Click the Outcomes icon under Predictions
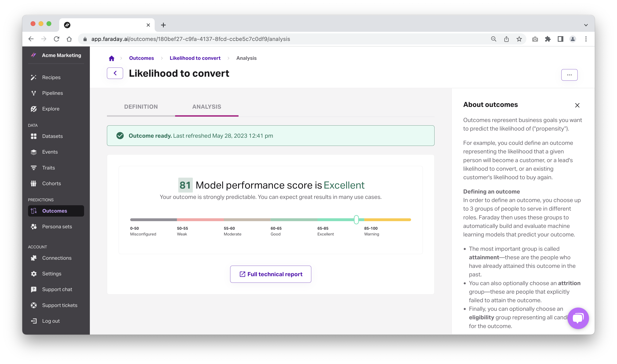 34,211
